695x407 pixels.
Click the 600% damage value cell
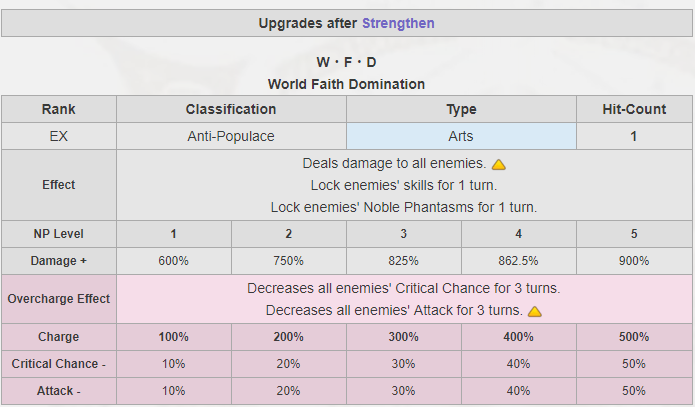pyautogui.click(x=174, y=261)
